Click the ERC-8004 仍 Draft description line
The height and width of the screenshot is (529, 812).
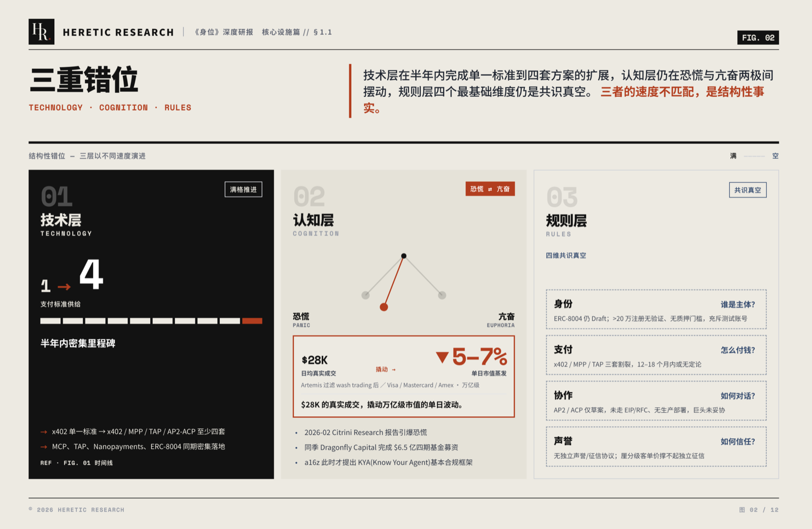650,319
